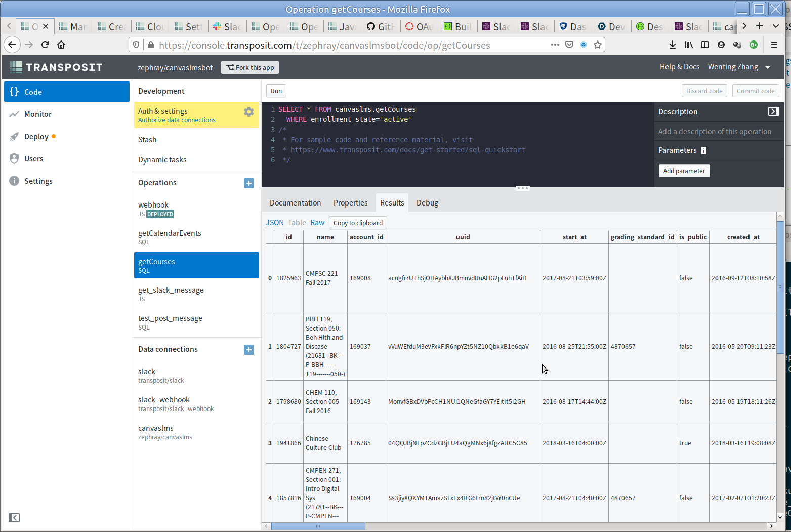The height and width of the screenshot is (532, 791).
Task: Switch to the Properties tab
Action: (x=350, y=203)
